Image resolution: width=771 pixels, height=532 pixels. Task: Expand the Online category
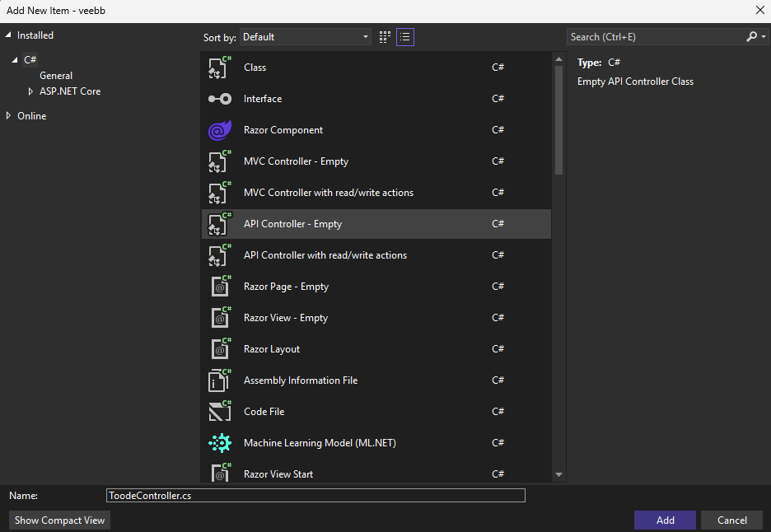coord(8,116)
